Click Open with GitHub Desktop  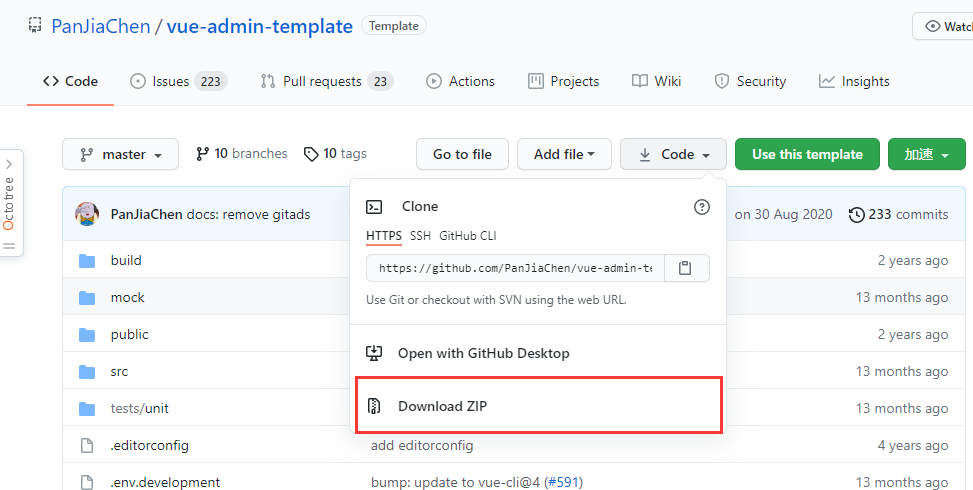[538, 354]
